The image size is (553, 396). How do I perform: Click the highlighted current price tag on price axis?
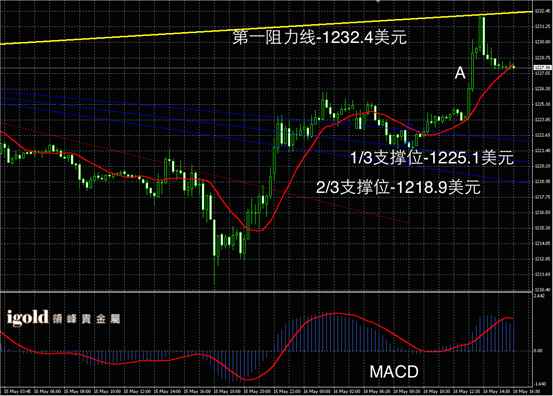(543, 67)
